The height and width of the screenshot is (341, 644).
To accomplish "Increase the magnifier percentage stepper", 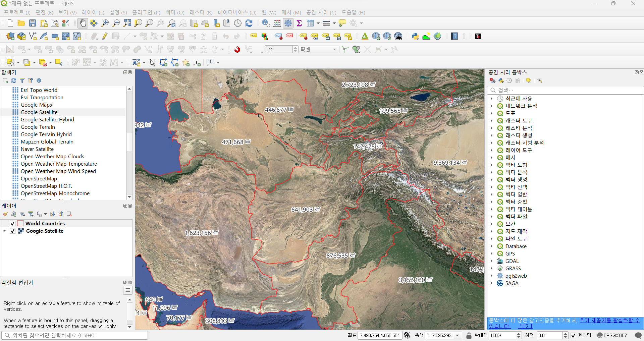I will coord(519,334).
